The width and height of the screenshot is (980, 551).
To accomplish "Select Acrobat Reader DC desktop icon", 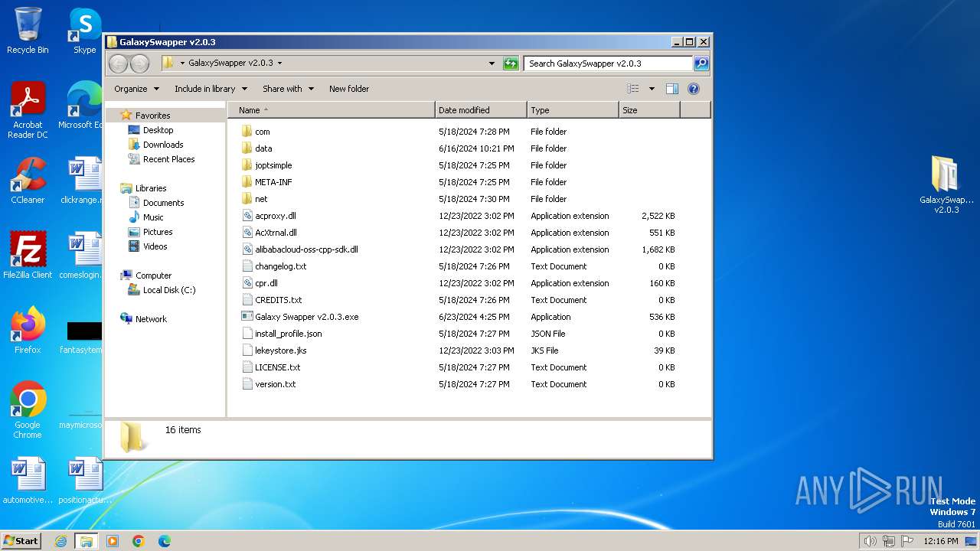I will [28, 110].
